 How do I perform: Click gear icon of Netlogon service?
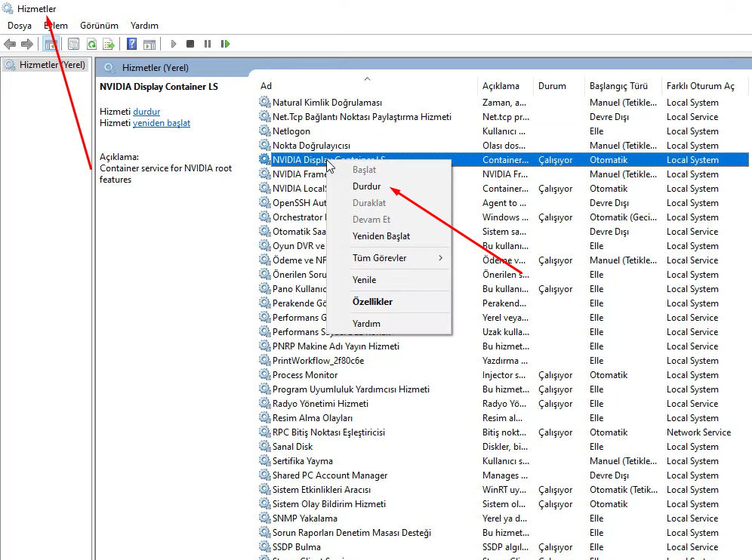[265, 131]
